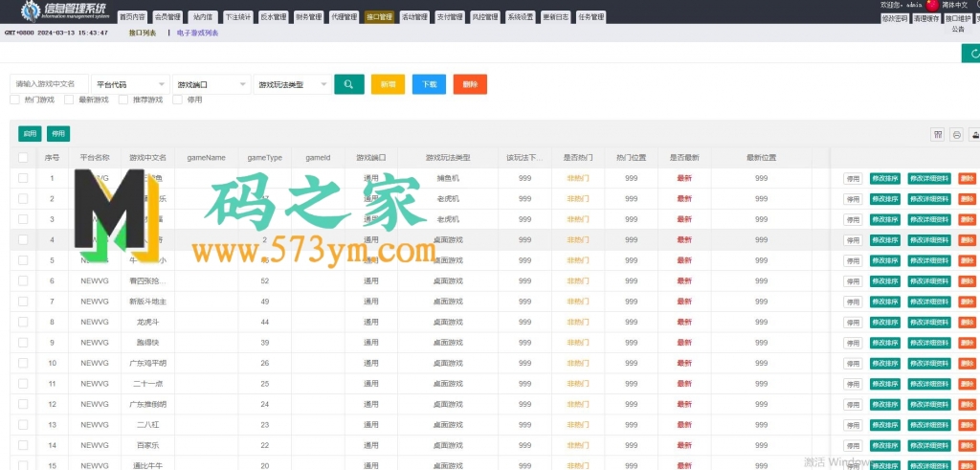
Task: Click the 龙虎斗 game name cell
Action: tap(148, 322)
